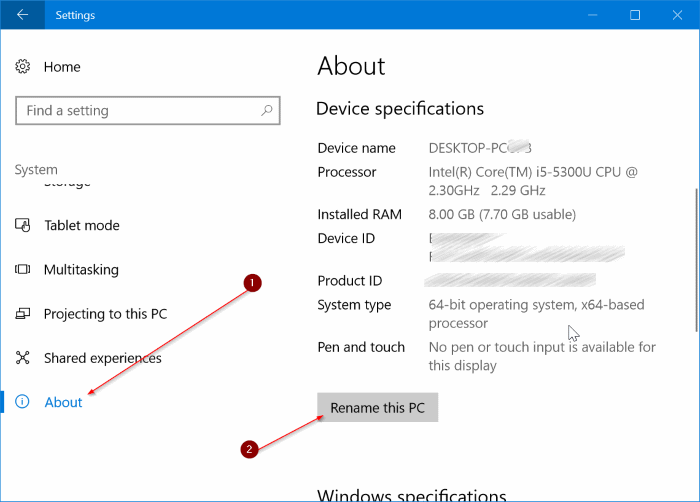The image size is (700, 502).
Task: Click the No pen or touch input text
Action: click(x=542, y=356)
